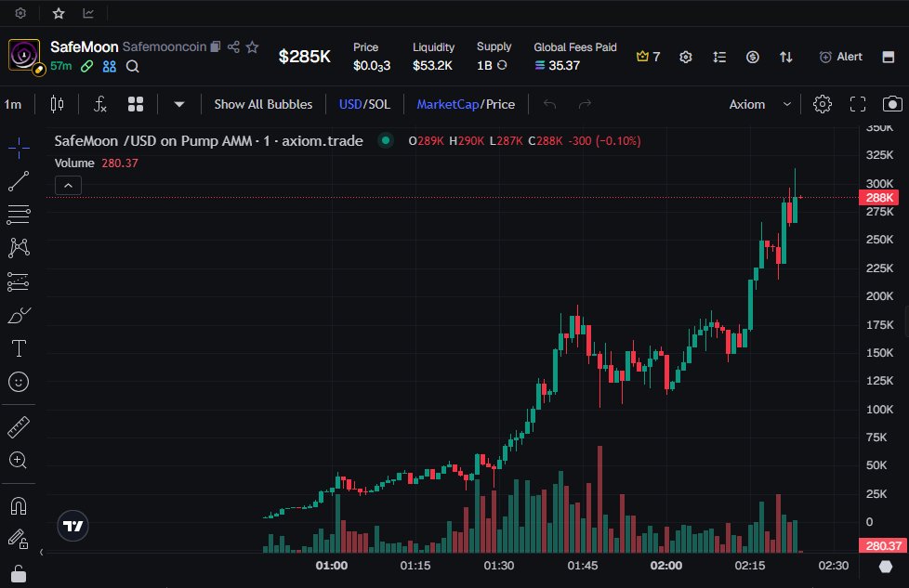Expand the toolbar dropdown arrow
The height and width of the screenshot is (588, 909).
179,104
